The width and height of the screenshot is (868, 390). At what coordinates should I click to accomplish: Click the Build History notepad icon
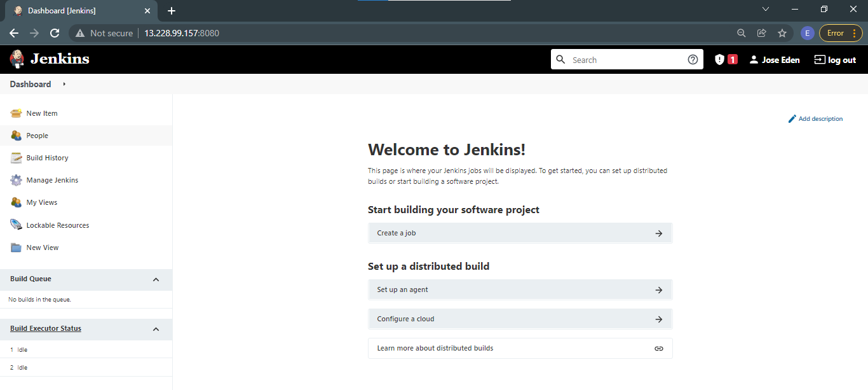pyautogui.click(x=16, y=158)
